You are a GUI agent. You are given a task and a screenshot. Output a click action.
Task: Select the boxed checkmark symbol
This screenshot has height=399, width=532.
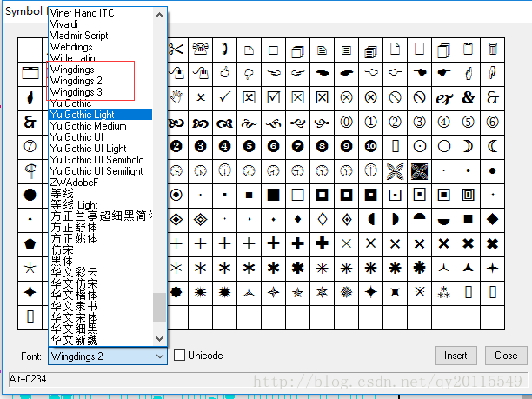click(x=274, y=97)
